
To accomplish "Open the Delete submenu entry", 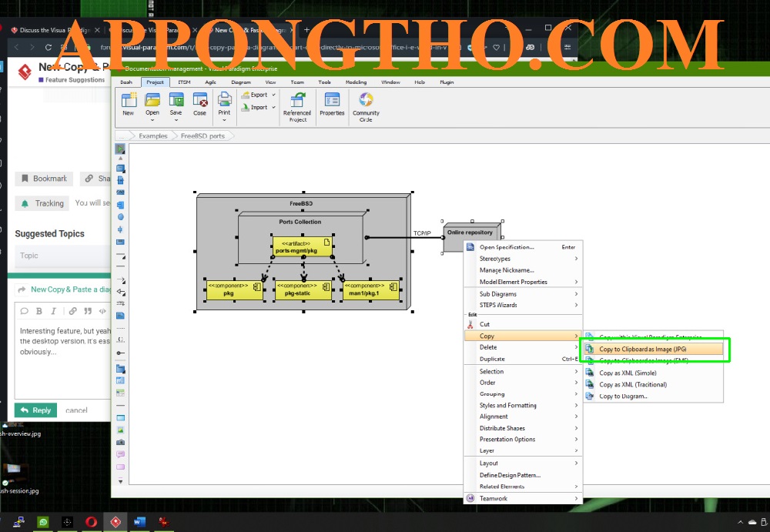I will tap(524, 347).
